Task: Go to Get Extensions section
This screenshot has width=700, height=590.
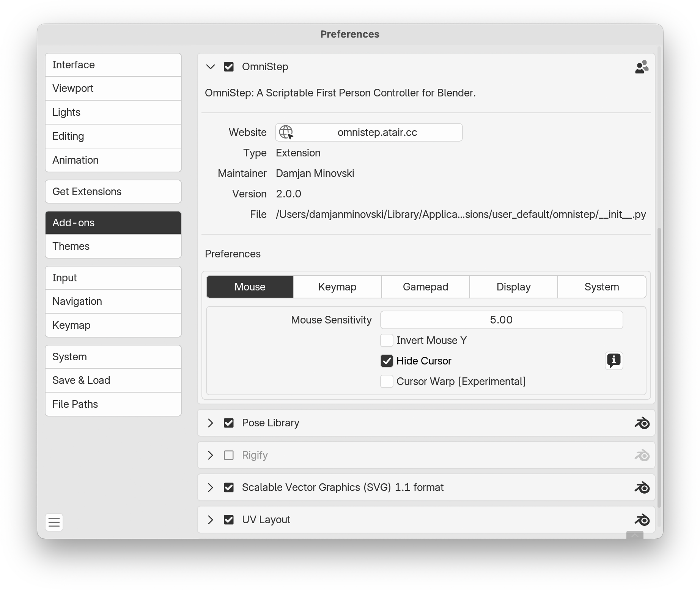Action: [113, 192]
